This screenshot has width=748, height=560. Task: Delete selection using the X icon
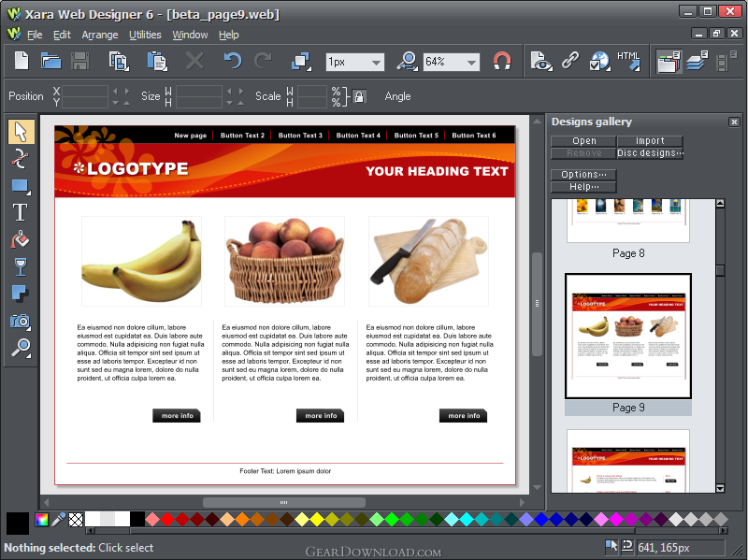point(194,61)
